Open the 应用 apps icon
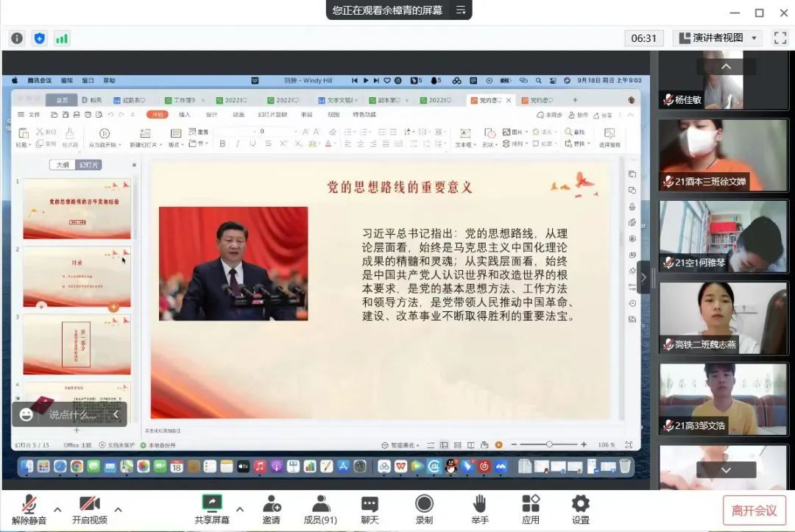Image resolution: width=795 pixels, height=532 pixels. click(x=531, y=510)
